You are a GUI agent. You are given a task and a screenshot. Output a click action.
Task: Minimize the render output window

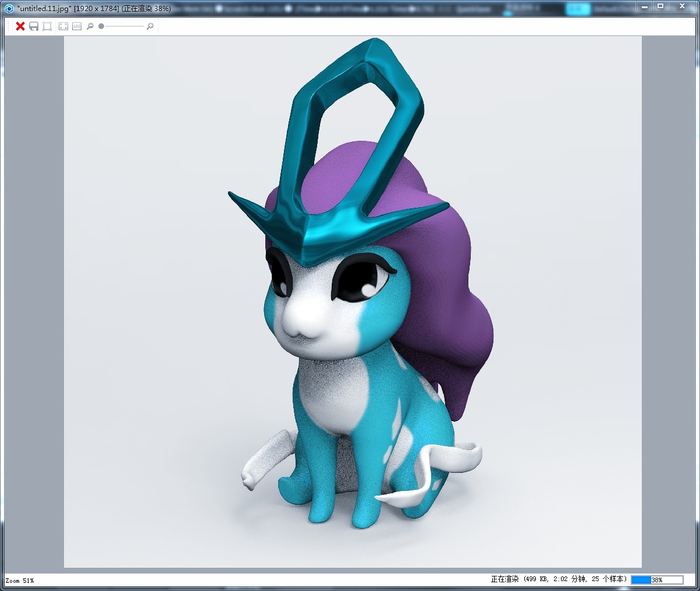tap(645, 6)
